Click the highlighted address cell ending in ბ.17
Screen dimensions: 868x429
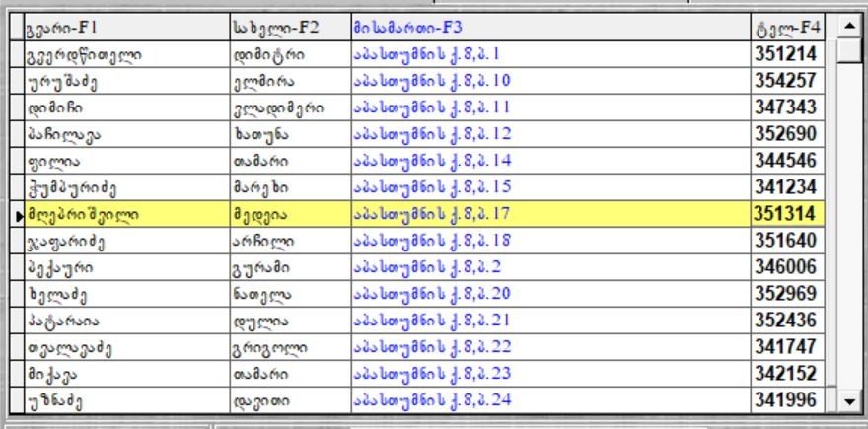point(550,214)
